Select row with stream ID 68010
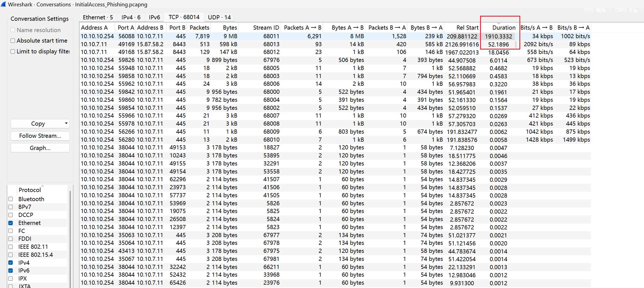 (336, 140)
